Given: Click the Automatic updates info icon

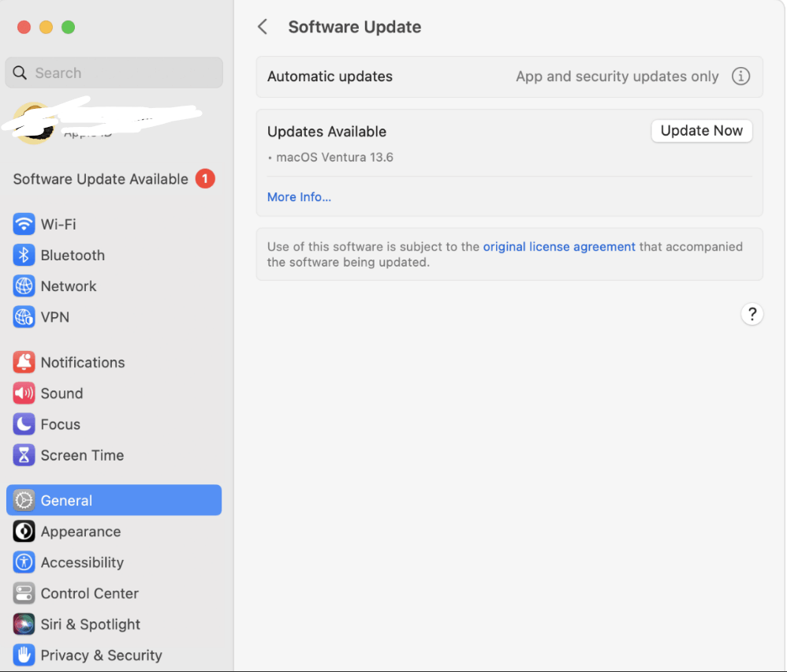Looking at the screenshot, I should pos(740,77).
